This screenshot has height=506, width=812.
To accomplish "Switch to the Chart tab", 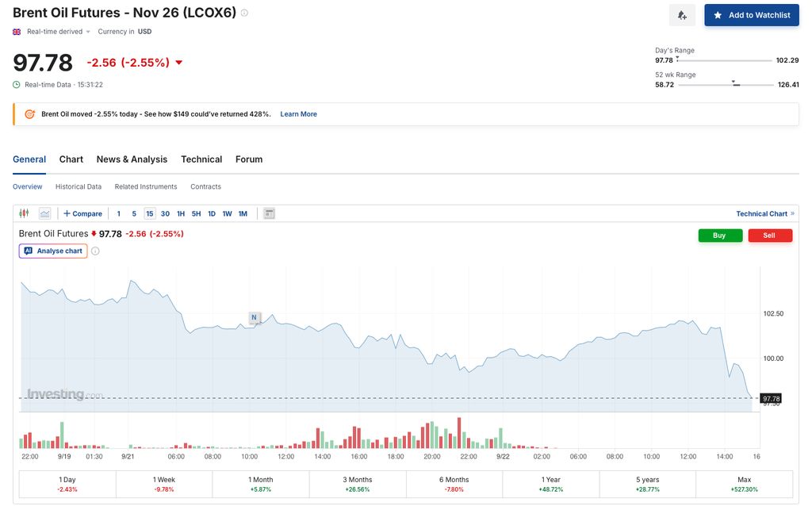I will (x=71, y=159).
